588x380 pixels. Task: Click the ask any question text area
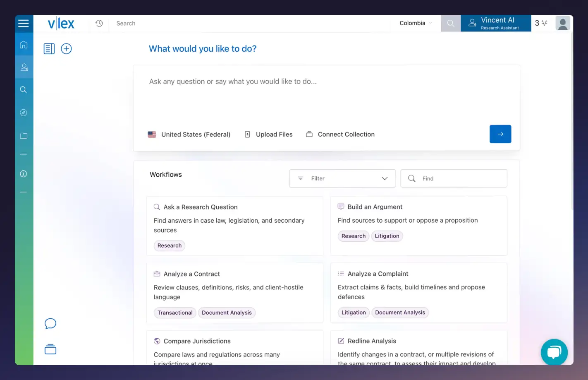pos(327,94)
